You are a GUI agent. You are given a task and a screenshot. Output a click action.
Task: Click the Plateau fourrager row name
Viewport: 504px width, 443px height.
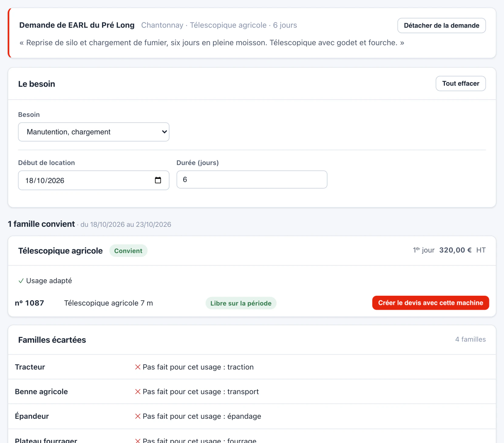click(x=46, y=440)
